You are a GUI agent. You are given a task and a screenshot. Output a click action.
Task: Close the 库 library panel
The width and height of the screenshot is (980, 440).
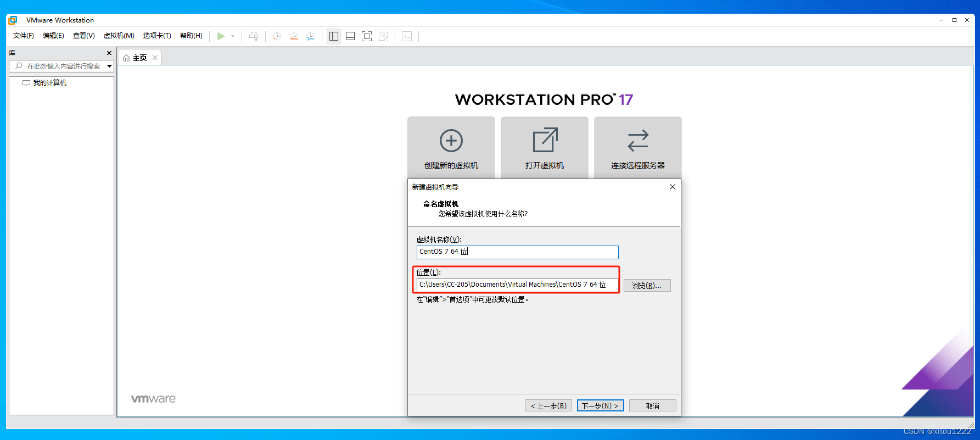tap(109, 53)
